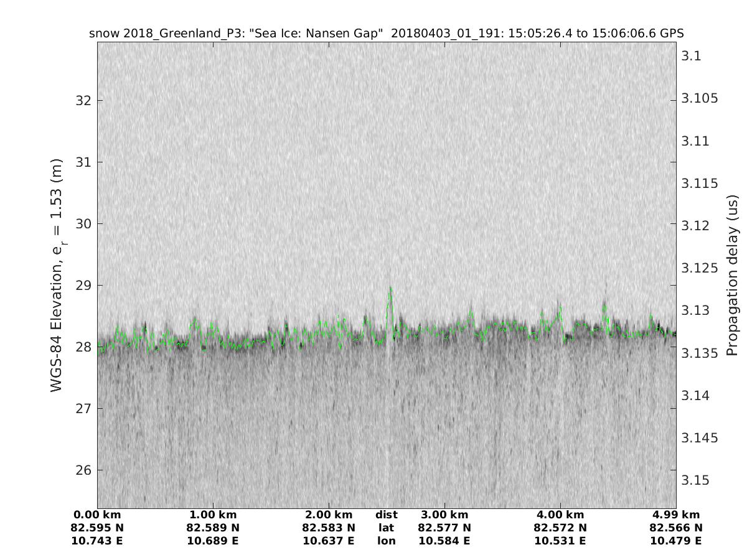Click the Propagation delay (us) axis label
The height and width of the screenshot is (560, 747).
(732, 274)
